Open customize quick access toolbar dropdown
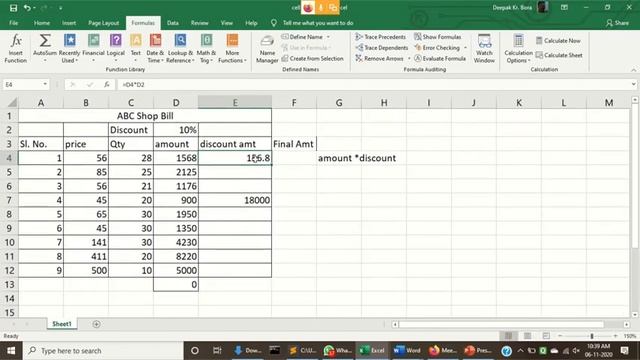640x360 pixels. pos(60,8)
